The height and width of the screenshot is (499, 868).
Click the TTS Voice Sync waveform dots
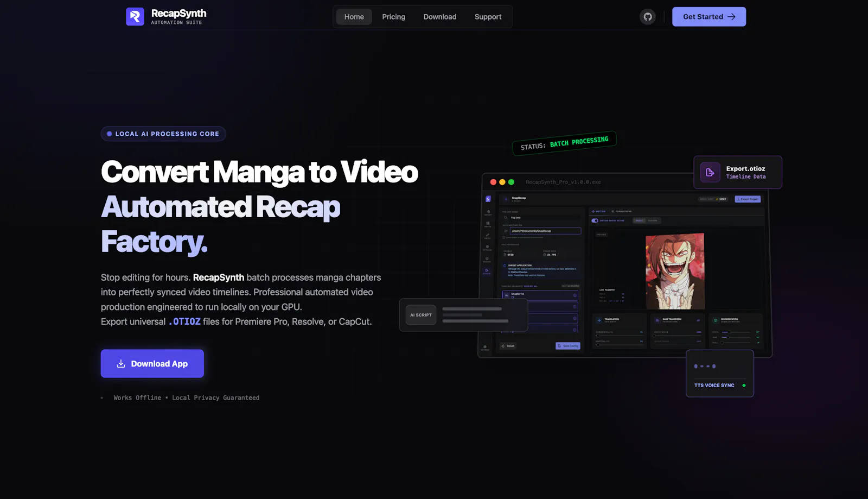pos(705,367)
